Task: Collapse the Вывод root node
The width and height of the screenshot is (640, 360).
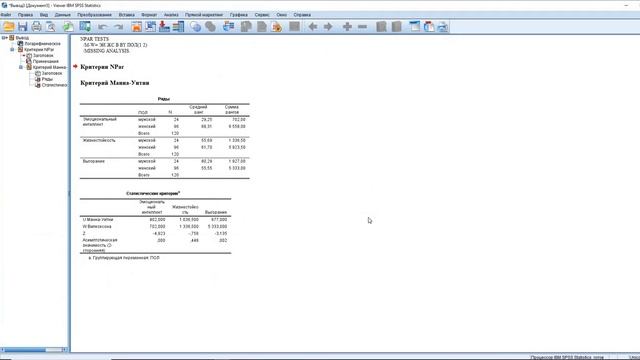Action: click(x=4, y=38)
